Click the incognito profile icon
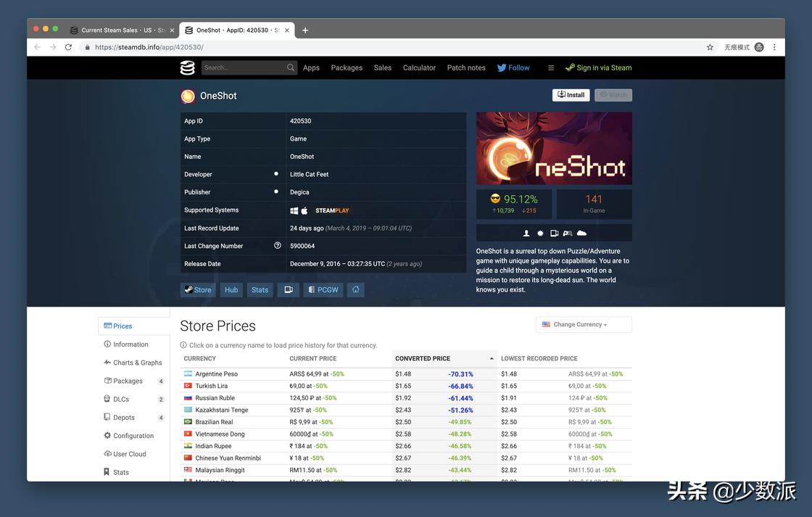The image size is (812, 517). click(x=759, y=47)
